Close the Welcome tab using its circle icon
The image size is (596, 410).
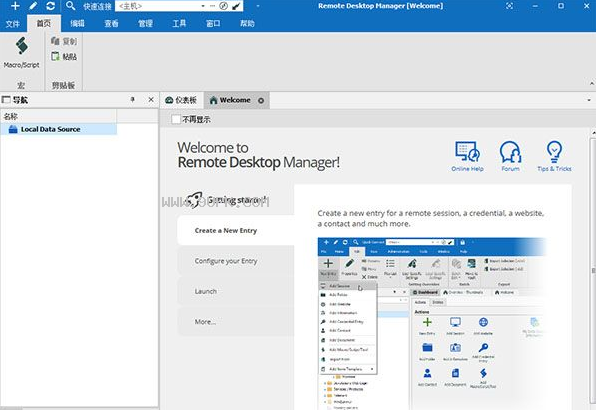click(x=261, y=101)
